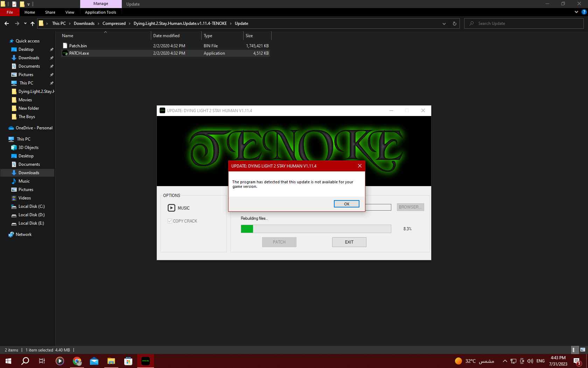The height and width of the screenshot is (368, 588).
Task: Open Task View on taskbar
Action: [x=42, y=361]
